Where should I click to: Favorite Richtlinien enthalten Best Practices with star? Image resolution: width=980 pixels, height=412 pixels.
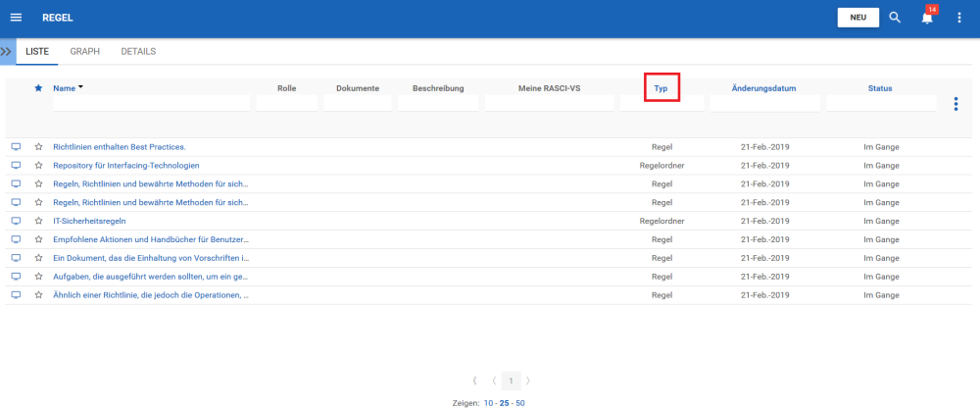click(x=39, y=147)
